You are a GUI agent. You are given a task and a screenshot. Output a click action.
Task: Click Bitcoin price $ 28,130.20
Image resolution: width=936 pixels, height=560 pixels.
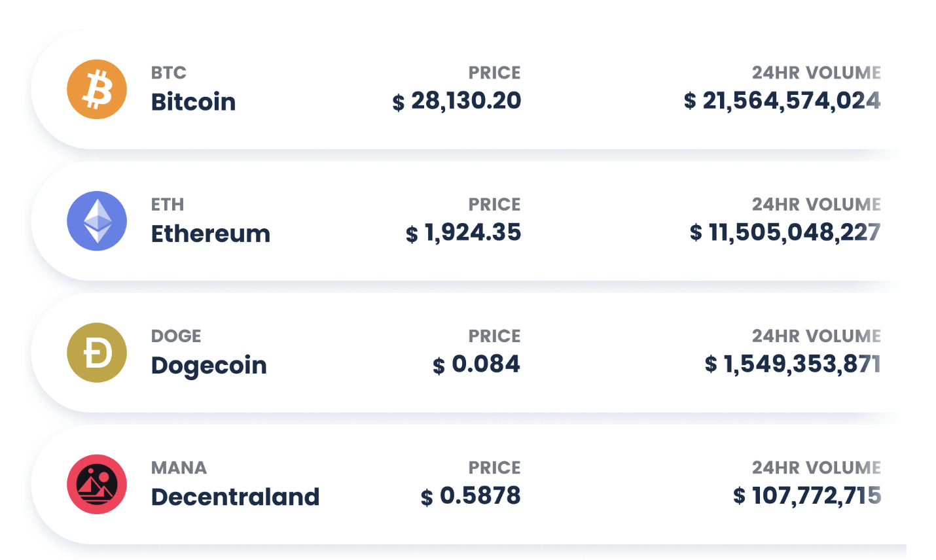click(x=457, y=101)
